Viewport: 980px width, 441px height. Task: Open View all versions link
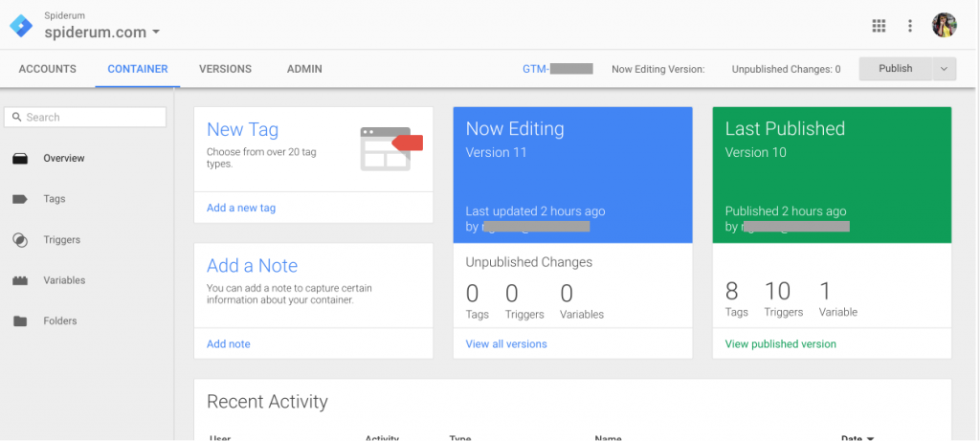click(x=506, y=344)
